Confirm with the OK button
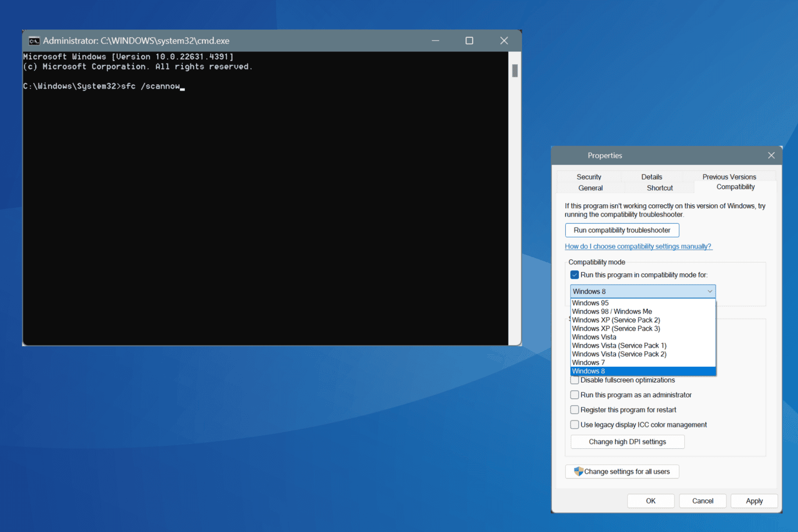798x532 pixels. click(650, 501)
